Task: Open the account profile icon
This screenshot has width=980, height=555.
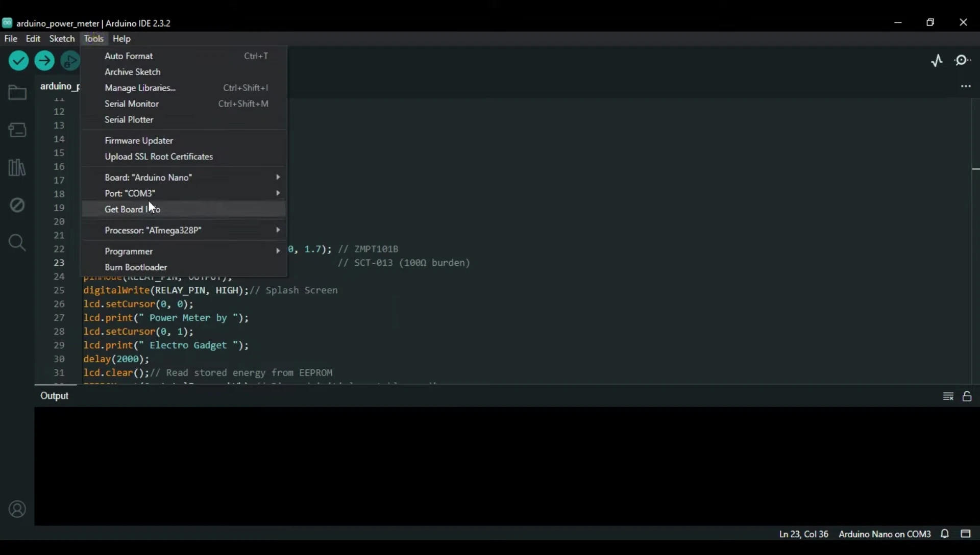Action: (x=17, y=509)
